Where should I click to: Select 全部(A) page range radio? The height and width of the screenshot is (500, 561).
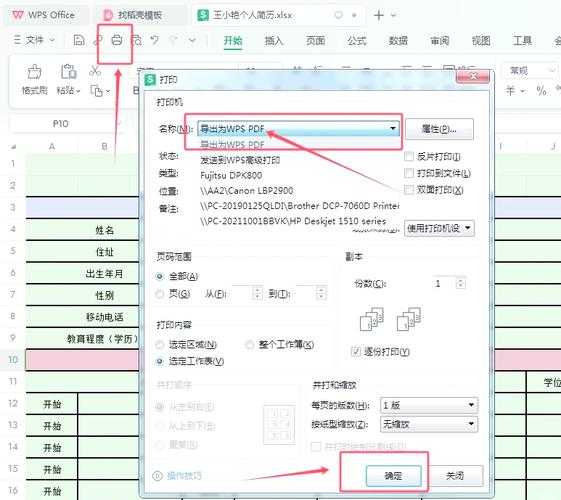(x=160, y=276)
